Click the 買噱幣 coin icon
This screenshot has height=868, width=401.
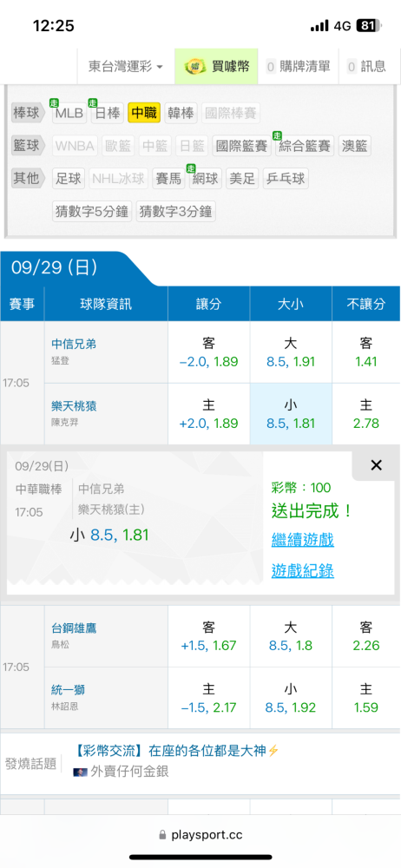pos(195,67)
